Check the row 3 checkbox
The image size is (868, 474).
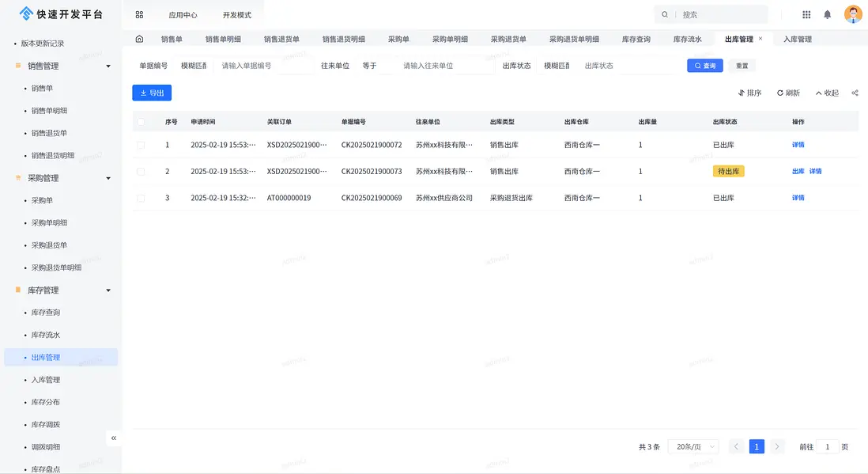point(141,198)
